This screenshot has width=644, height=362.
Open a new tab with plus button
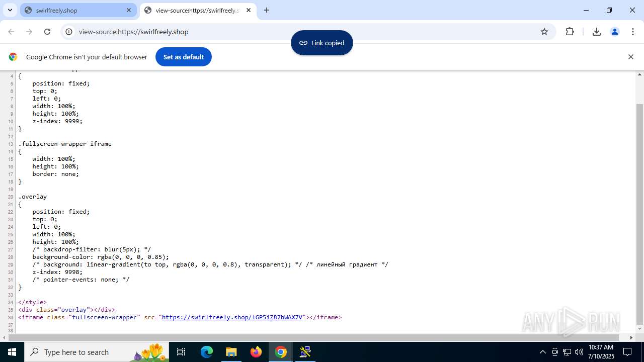[x=267, y=10]
